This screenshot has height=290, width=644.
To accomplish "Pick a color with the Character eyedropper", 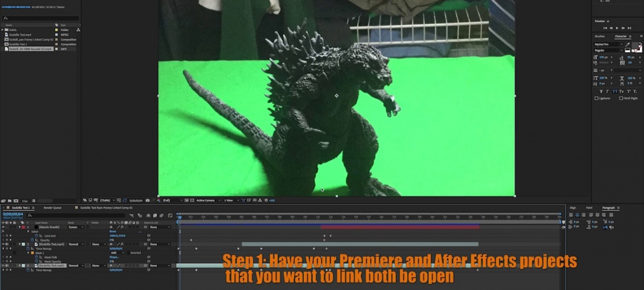I will click(x=628, y=44).
